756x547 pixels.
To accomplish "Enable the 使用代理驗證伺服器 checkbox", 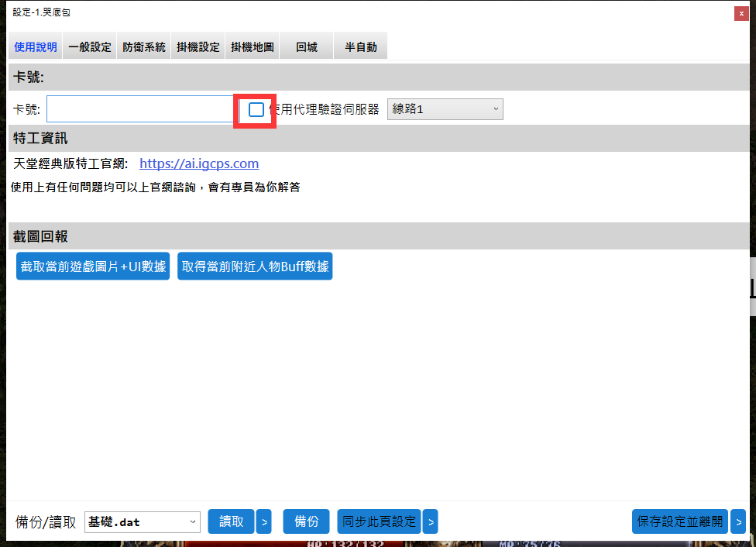I will [255, 109].
